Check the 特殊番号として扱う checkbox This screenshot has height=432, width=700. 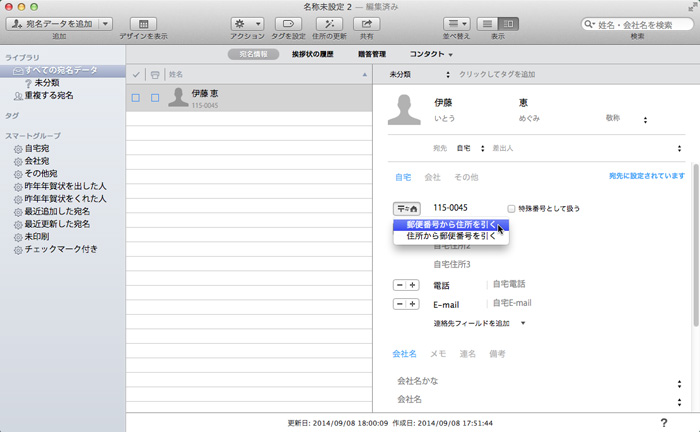pos(512,208)
